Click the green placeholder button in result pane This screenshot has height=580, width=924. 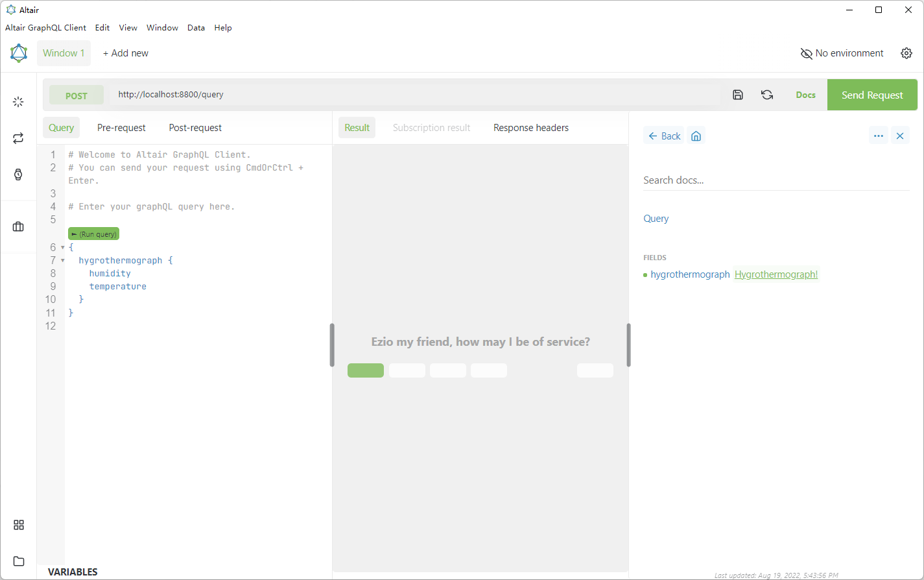tap(366, 370)
